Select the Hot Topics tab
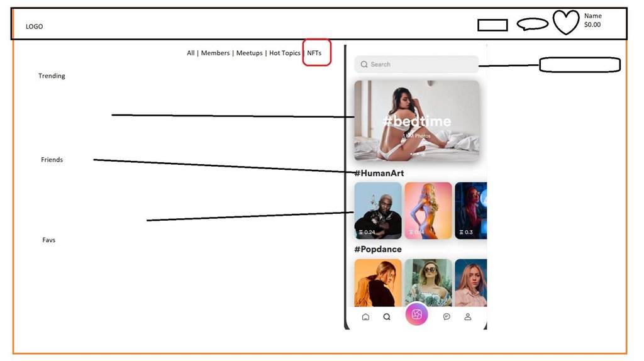 point(285,53)
